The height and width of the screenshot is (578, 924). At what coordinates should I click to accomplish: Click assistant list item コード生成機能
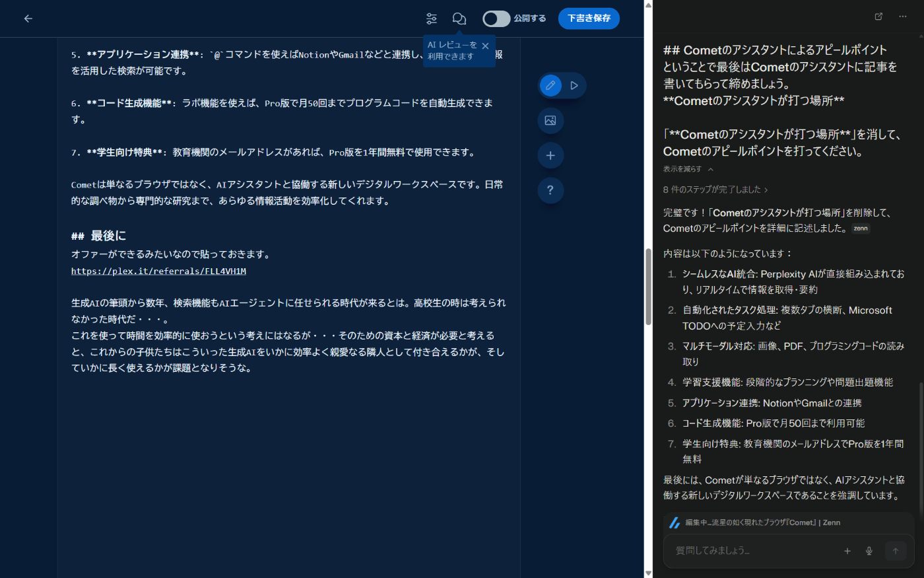coord(774,423)
